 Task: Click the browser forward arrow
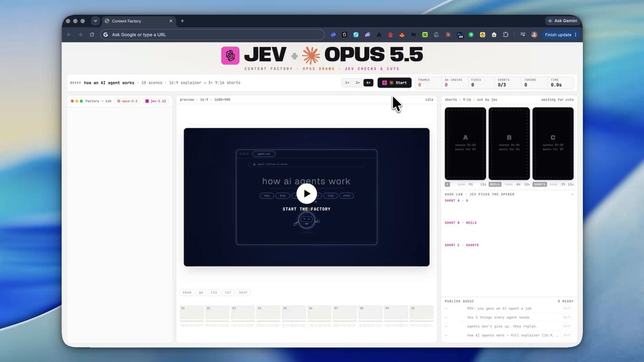(80, 34)
